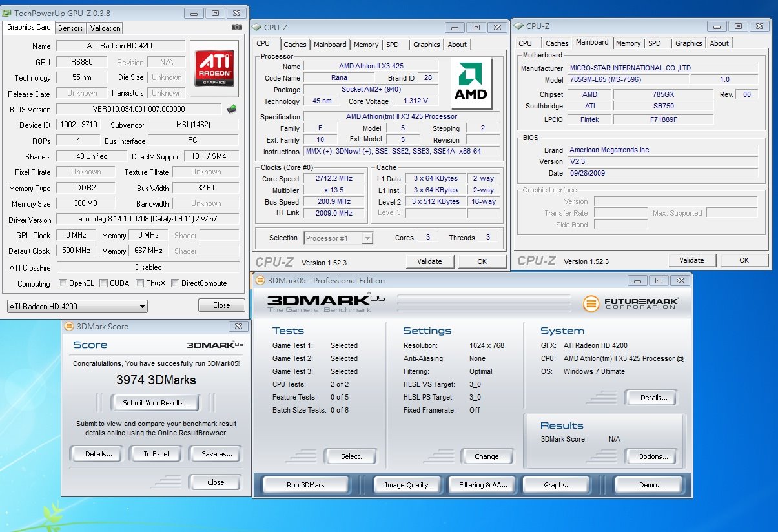This screenshot has height=532, width=778.
Task: Click OK in CPU-Z processor window
Action: click(x=482, y=261)
